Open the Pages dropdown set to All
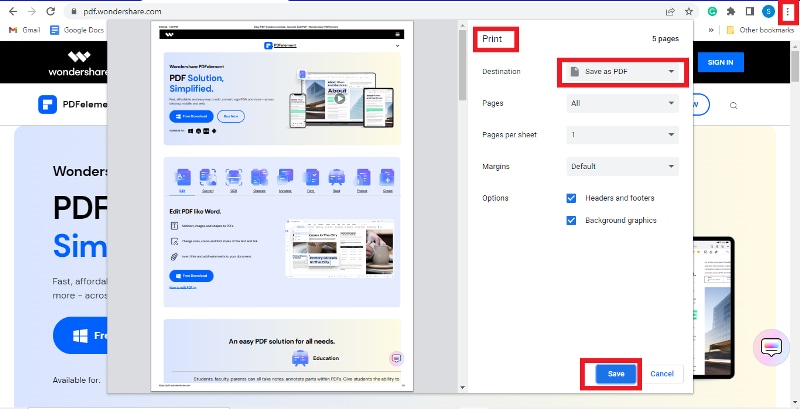Screen dimensions: 800x409 click(x=622, y=104)
